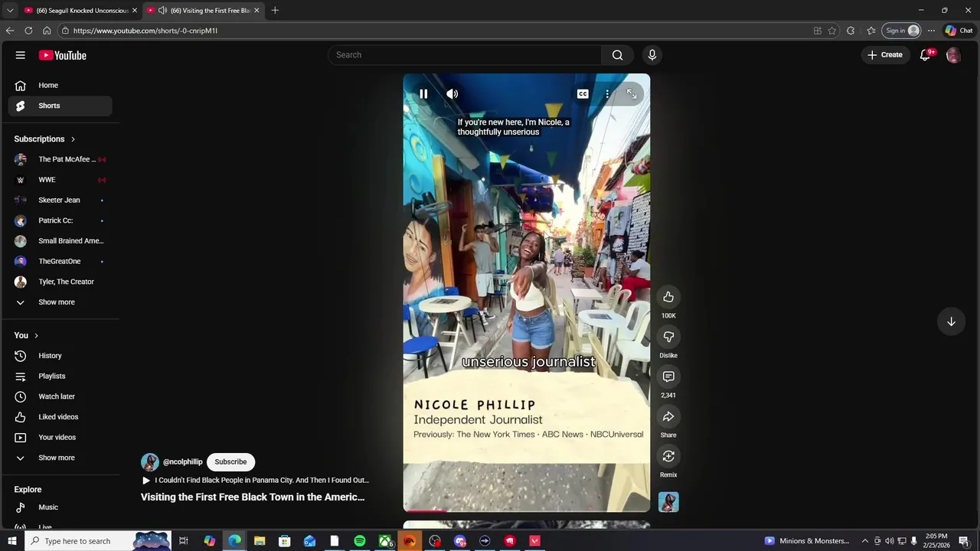Open the tab search dropdown arrow

click(10, 11)
